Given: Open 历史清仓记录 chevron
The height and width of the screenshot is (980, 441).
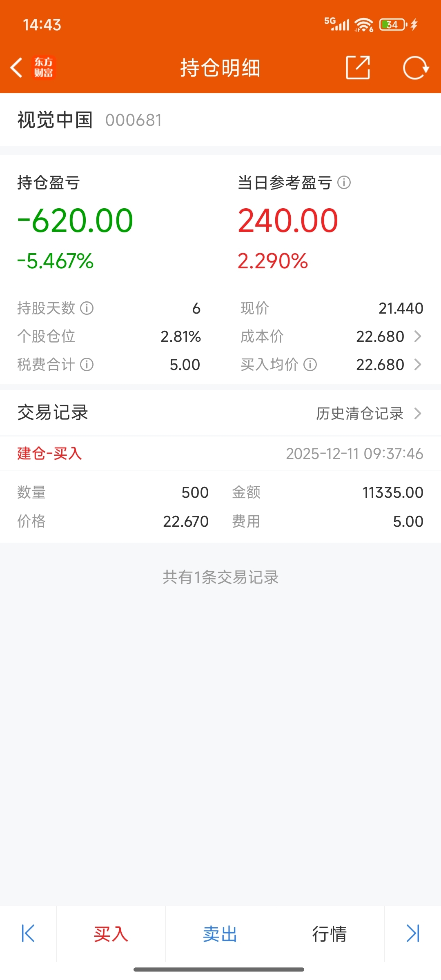Looking at the screenshot, I should (x=417, y=413).
